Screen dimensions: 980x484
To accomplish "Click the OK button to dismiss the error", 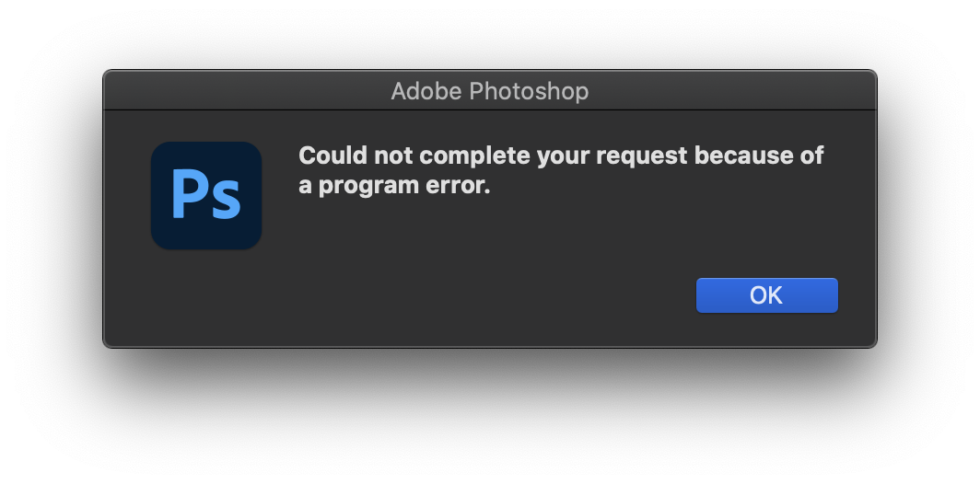I will click(x=766, y=295).
